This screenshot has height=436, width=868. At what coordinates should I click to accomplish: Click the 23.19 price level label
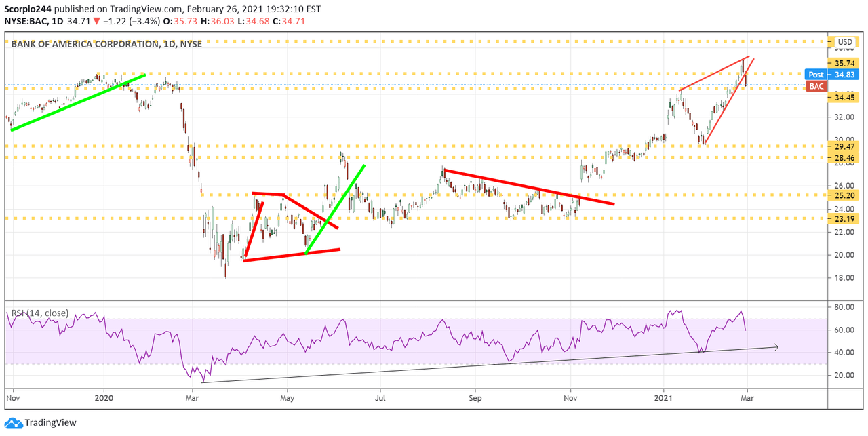point(845,218)
